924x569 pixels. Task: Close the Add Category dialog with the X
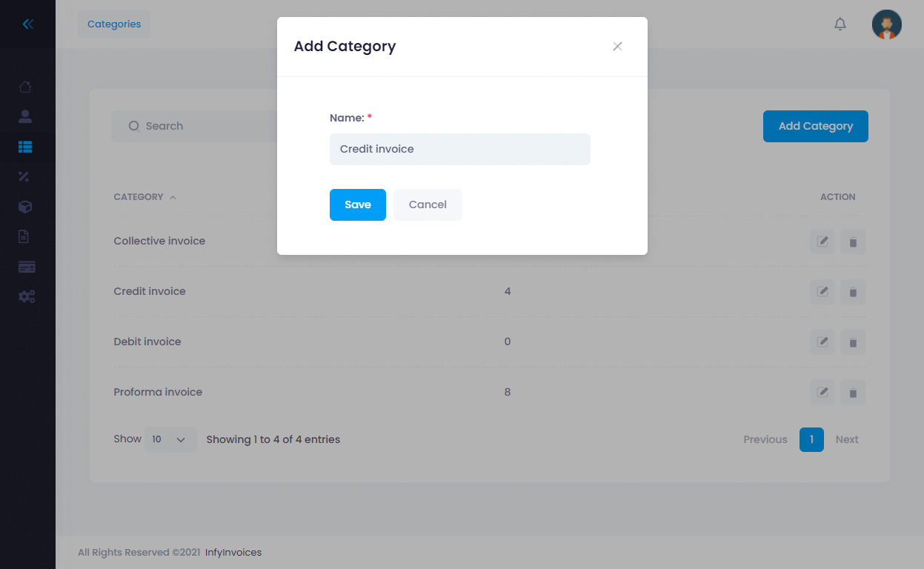coord(617,46)
